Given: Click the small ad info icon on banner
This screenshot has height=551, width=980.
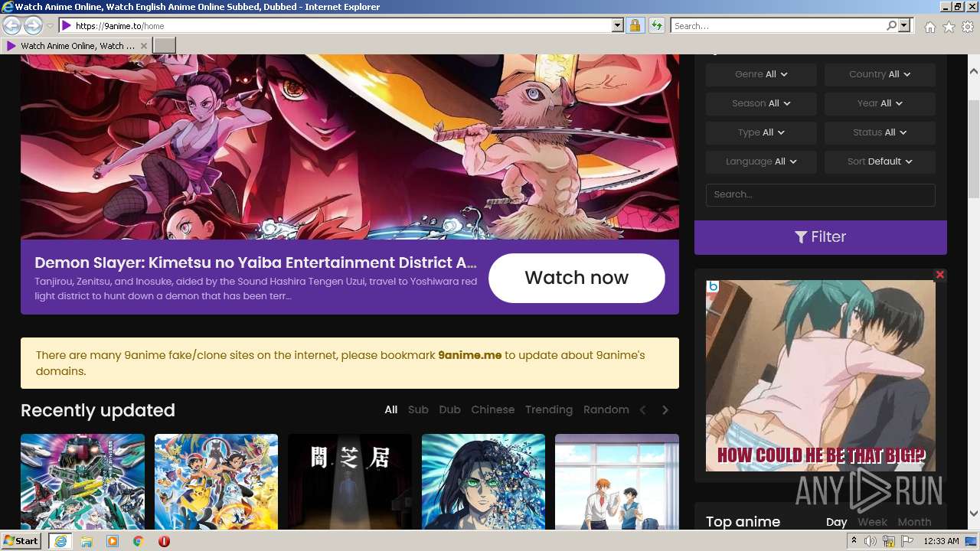Looking at the screenshot, I should (713, 286).
